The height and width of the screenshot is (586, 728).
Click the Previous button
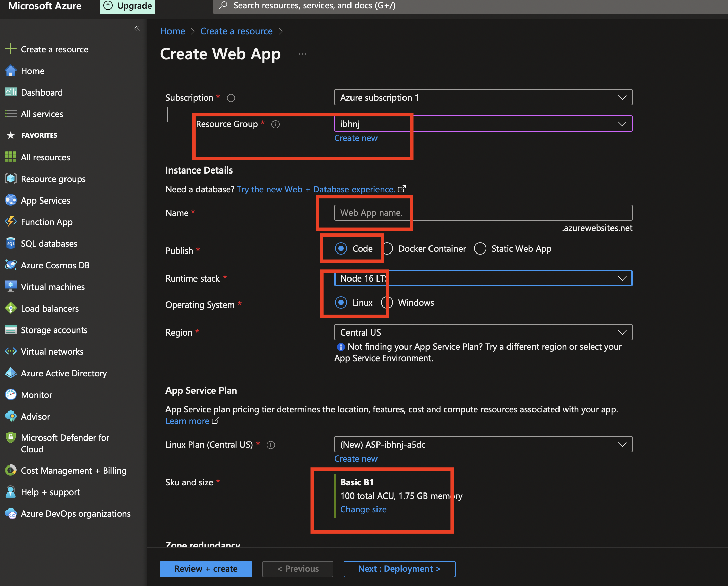[x=297, y=569]
